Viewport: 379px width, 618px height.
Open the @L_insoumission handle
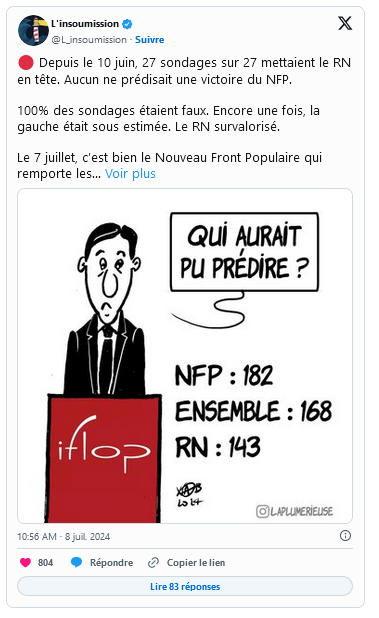click(89, 40)
